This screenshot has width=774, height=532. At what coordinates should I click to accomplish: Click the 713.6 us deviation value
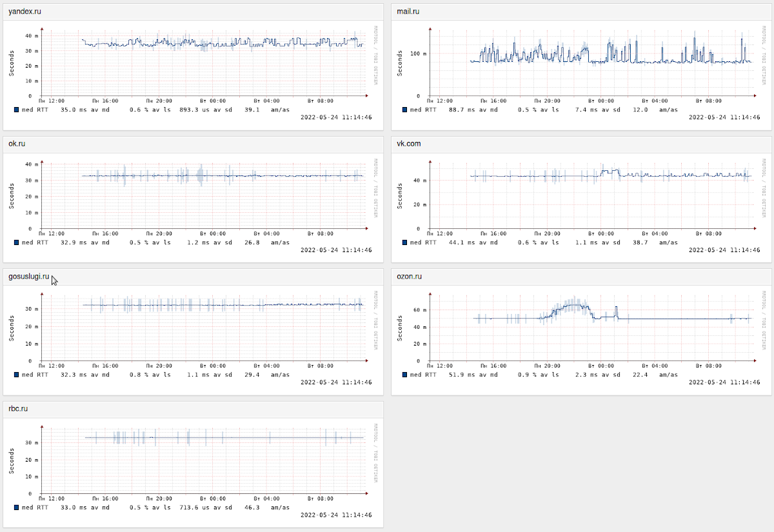(196, 507)
